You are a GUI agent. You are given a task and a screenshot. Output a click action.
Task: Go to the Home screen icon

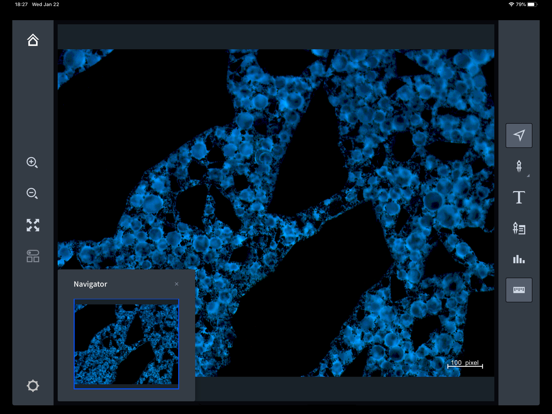pyautogui.click(x=33, y=40)
